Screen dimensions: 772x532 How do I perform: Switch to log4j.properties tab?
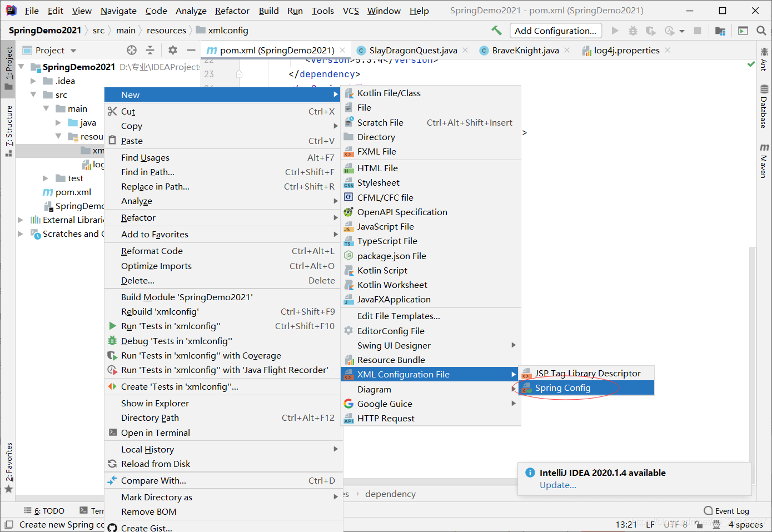626,51
